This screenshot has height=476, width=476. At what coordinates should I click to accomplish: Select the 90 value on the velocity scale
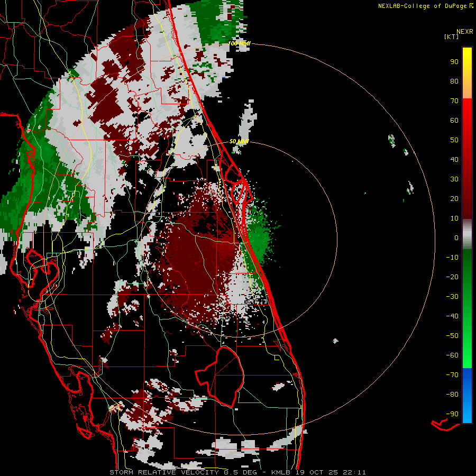[x=454, y=62]
